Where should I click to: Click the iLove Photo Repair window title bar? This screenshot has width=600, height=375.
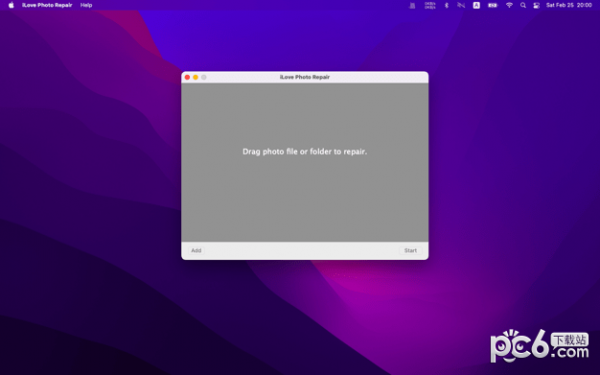[x=305, y=77]
